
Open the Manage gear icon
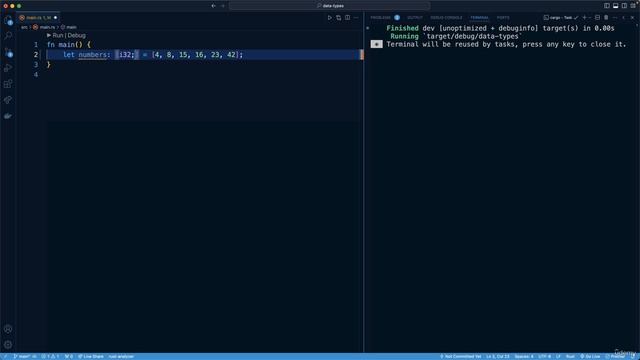click(x=8, y=345)
